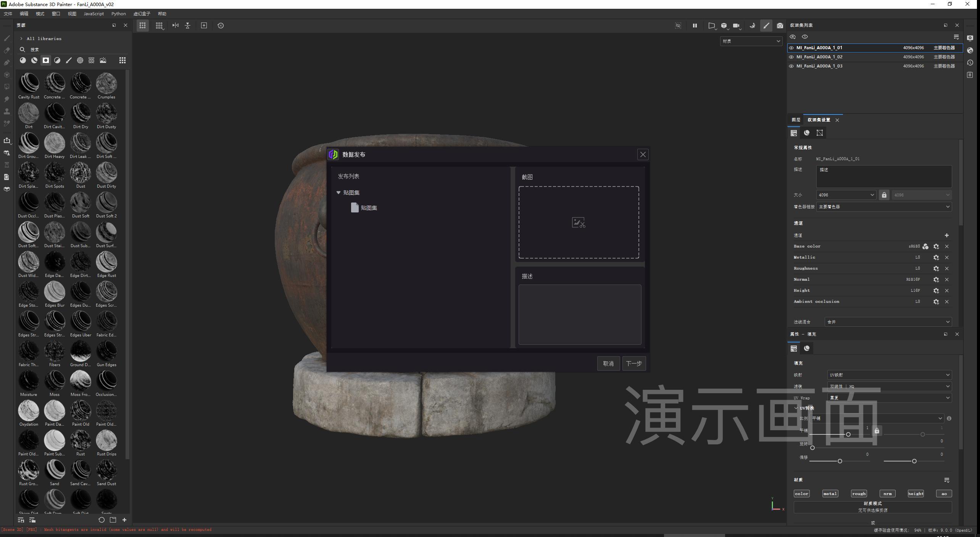980x537 pixels.
Task: Open the UV Wrap 重复 dropdown
Action: pyautogui.click(x=889, y=398)
